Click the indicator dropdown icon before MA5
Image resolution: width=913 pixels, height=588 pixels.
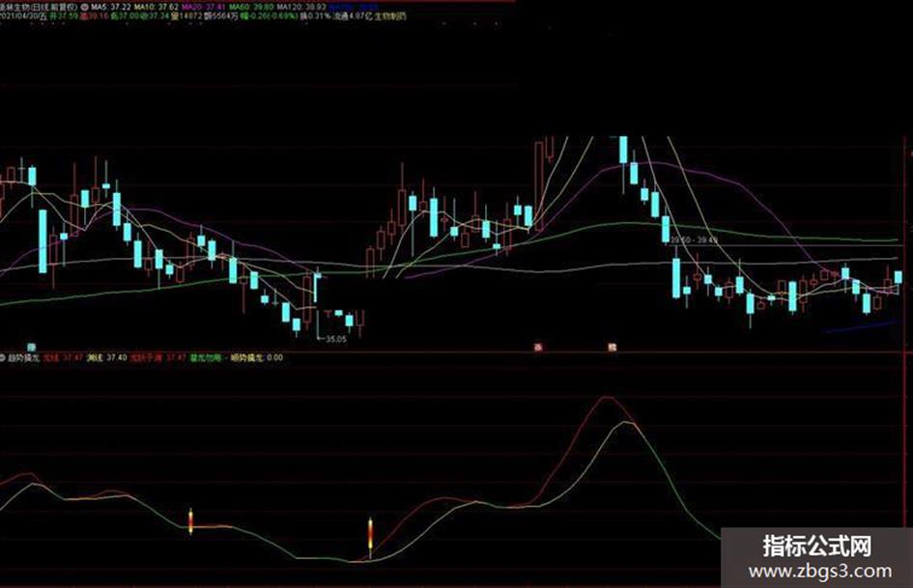[85, 6]
